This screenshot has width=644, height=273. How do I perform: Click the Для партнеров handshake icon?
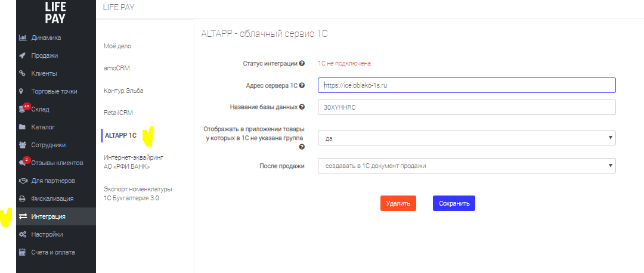23,181
